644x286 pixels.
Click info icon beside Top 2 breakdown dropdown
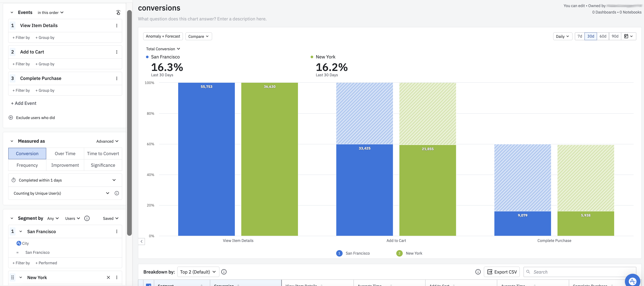click(224, 272)
